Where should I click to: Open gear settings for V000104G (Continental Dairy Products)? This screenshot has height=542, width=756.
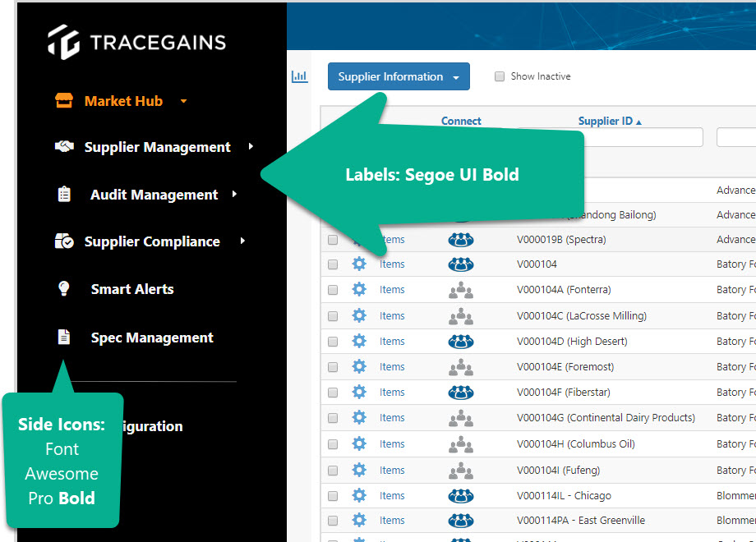pos(359,418)
